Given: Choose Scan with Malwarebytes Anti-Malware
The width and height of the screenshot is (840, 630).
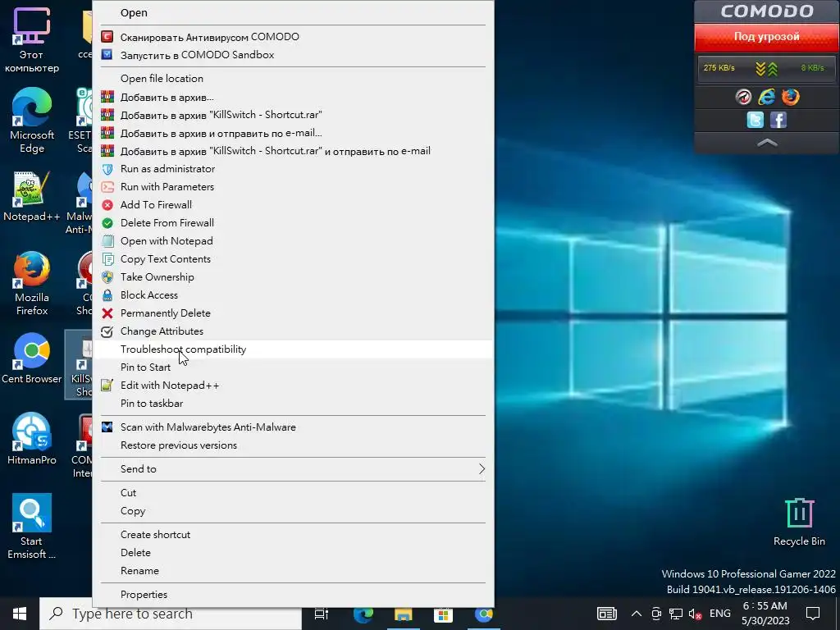Looking at the screenshot, I should click(293, 427).
